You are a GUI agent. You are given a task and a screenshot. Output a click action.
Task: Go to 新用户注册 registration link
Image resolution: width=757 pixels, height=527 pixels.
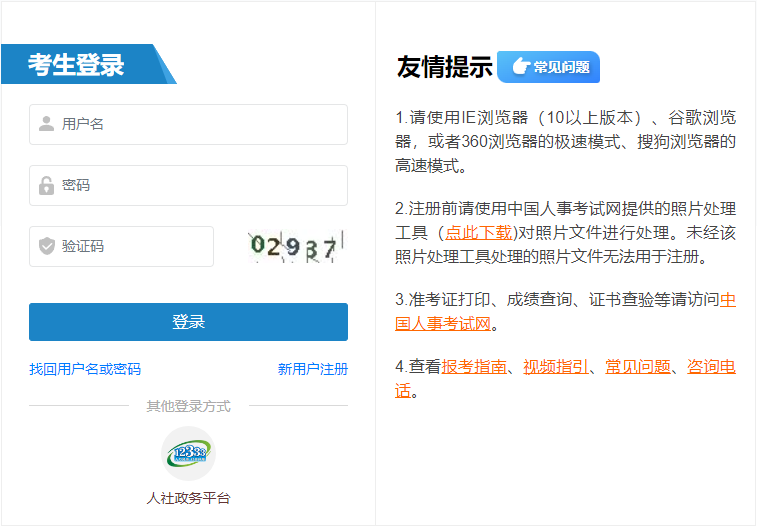312,369
